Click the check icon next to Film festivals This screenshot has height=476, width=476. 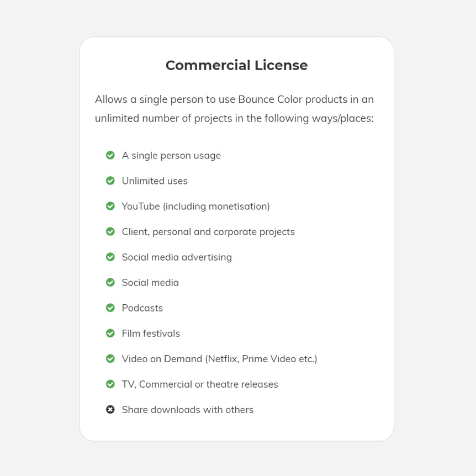click(110, 333)
